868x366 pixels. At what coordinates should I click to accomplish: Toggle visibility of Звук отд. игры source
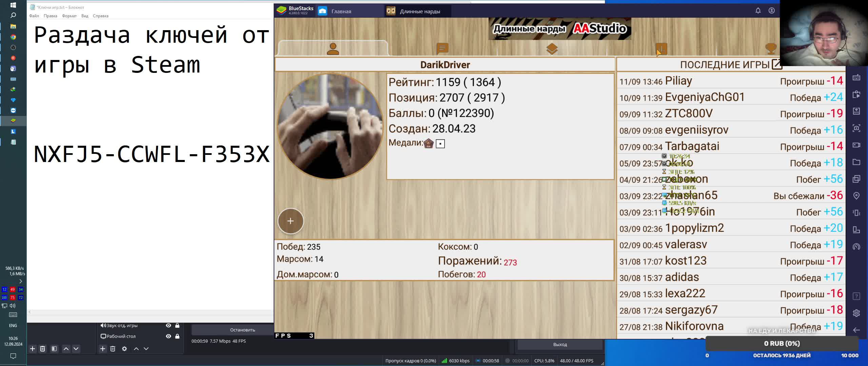[x=168, y=325]
